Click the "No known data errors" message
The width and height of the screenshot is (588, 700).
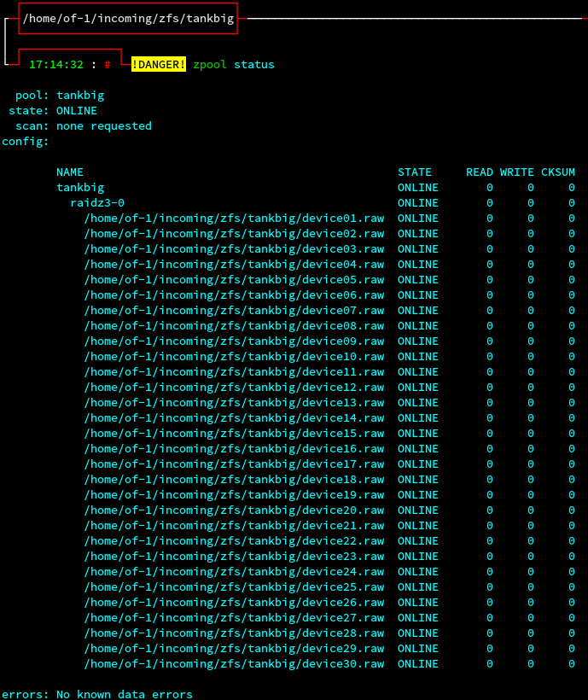(125, 695)
